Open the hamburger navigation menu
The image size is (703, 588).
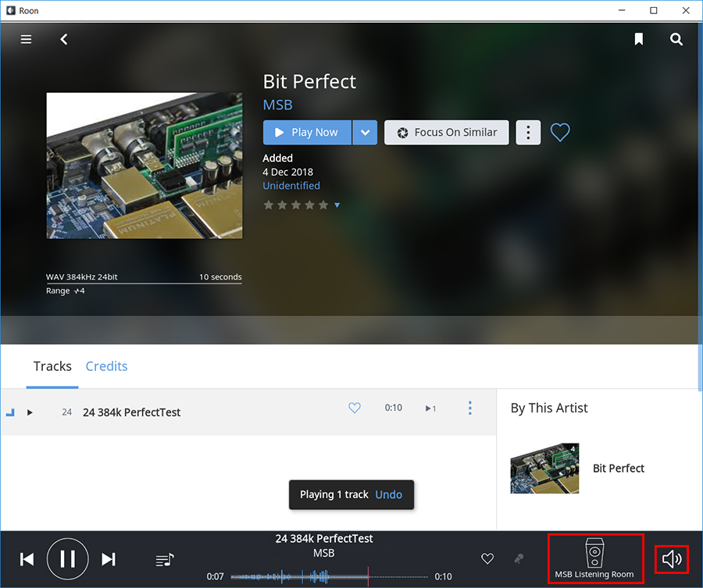point(27,39)
